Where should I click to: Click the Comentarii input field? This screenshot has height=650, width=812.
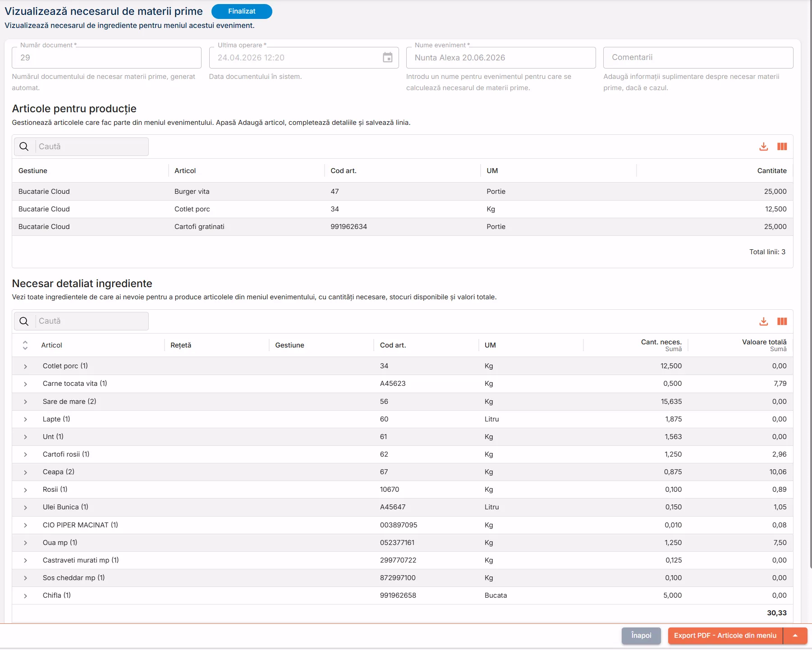coord(698,58)
